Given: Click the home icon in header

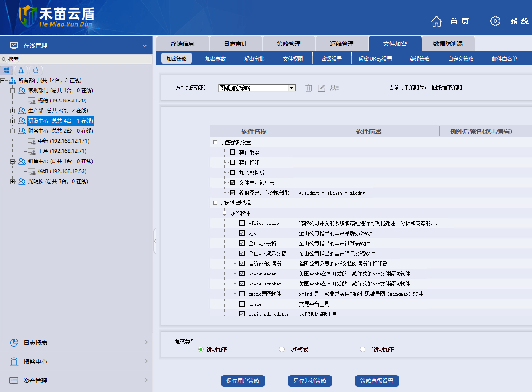Looking at the screenshot, I should coord(437,21).
